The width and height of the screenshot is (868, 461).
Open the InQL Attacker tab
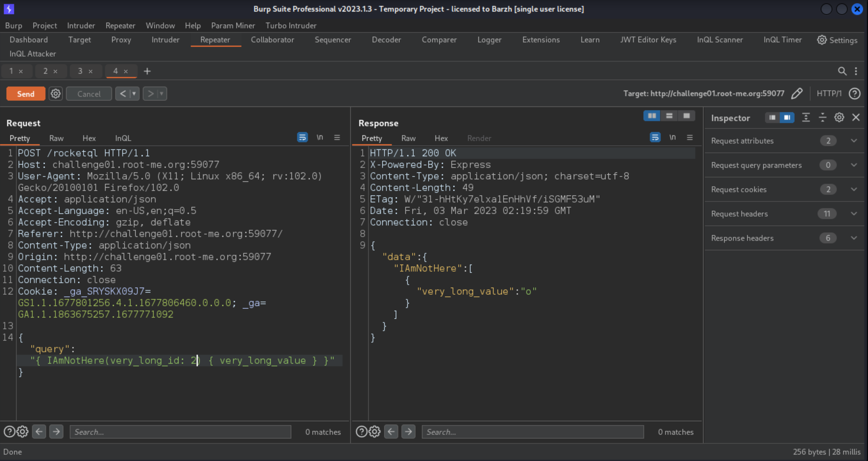pos(33,54)
